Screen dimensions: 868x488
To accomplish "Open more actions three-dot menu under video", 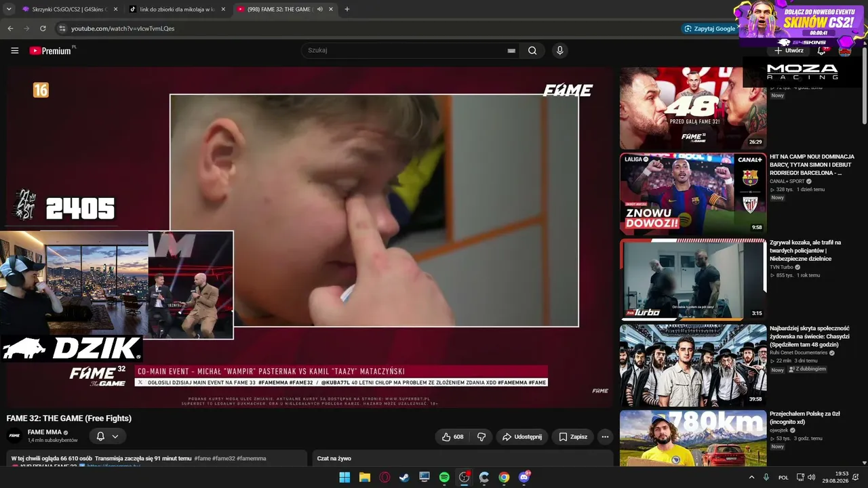I will (x=605, y=437).
